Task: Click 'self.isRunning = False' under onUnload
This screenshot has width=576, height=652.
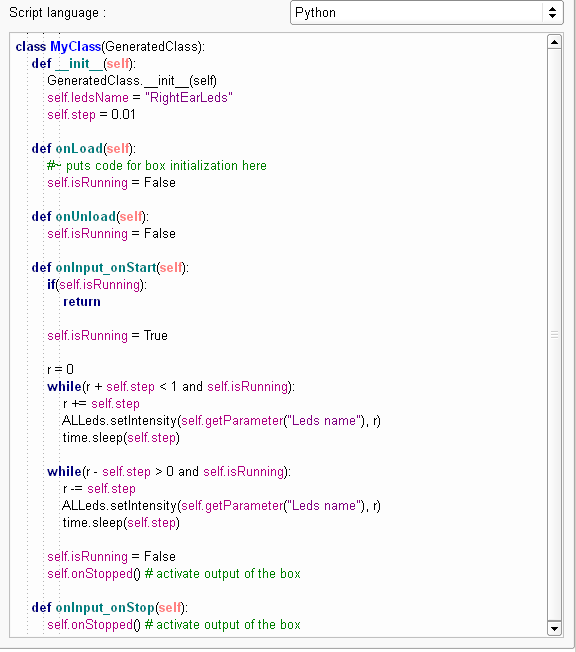Action: click(111, 234)
